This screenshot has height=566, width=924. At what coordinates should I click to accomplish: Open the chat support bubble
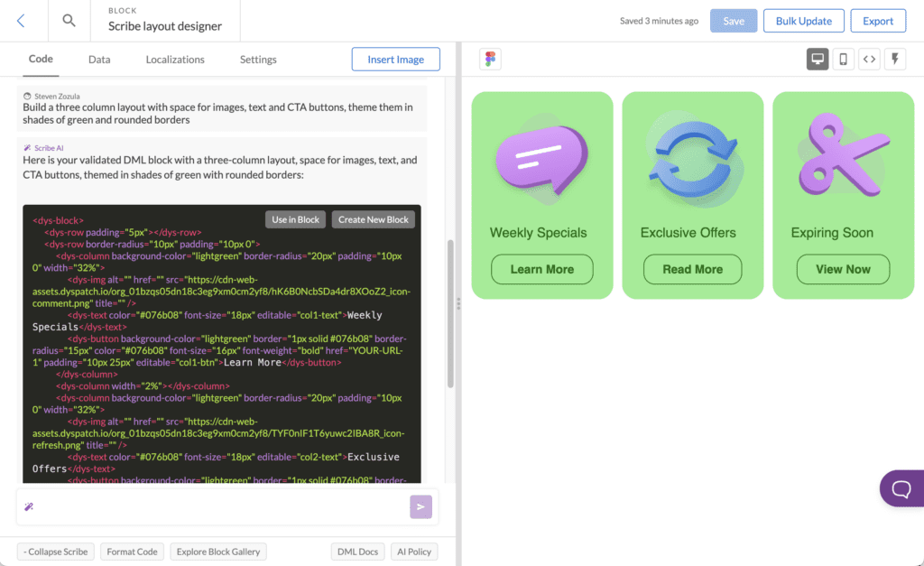click(x=901, y=488)
